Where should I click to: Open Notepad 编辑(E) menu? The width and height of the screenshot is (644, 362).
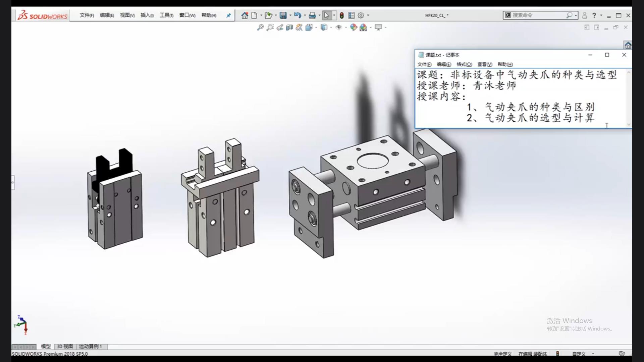tap(444, 64)
